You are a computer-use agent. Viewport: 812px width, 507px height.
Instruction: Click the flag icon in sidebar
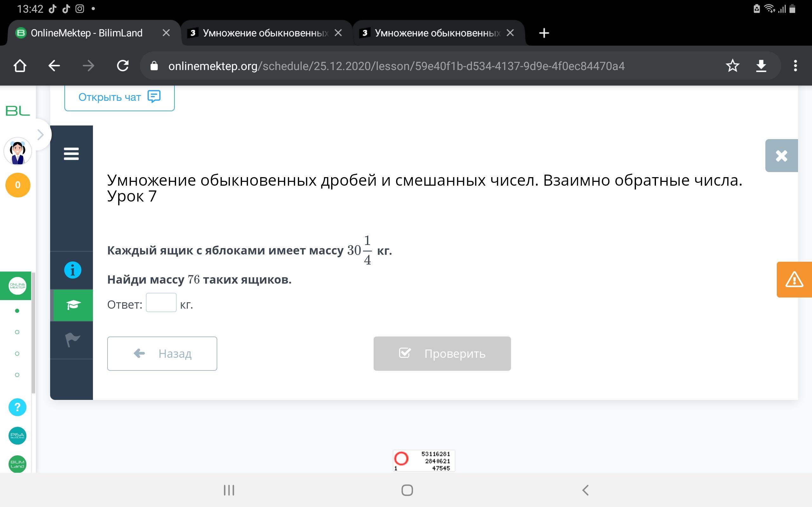tap(72, 340)
